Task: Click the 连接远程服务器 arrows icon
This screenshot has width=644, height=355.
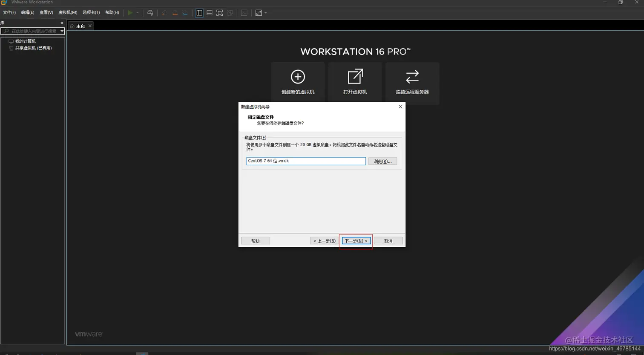Action: 412,77
